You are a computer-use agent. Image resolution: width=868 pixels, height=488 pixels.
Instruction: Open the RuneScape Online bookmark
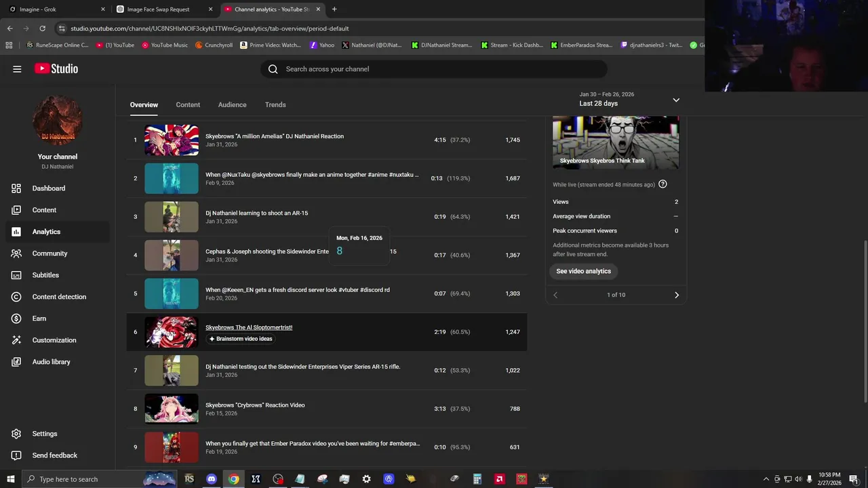(57, 45)
